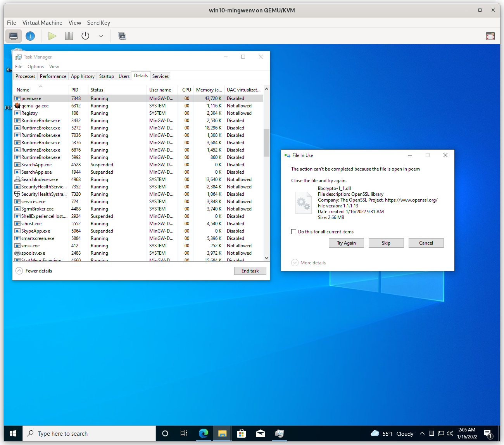Pause the virtual machine
This screenshot has height=445, width=504.
pos(69,36)
